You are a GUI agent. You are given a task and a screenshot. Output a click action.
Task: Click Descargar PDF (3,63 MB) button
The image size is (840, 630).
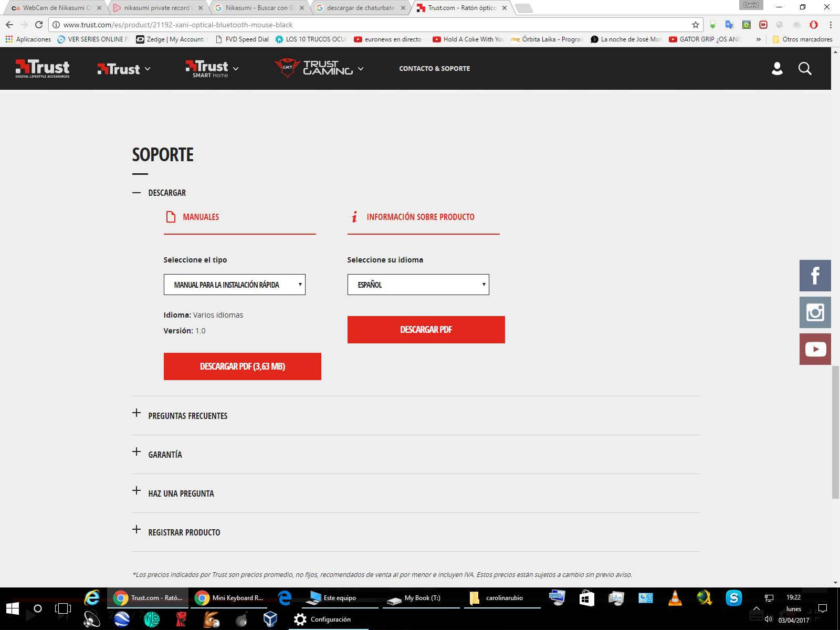[x=242, y=366]
